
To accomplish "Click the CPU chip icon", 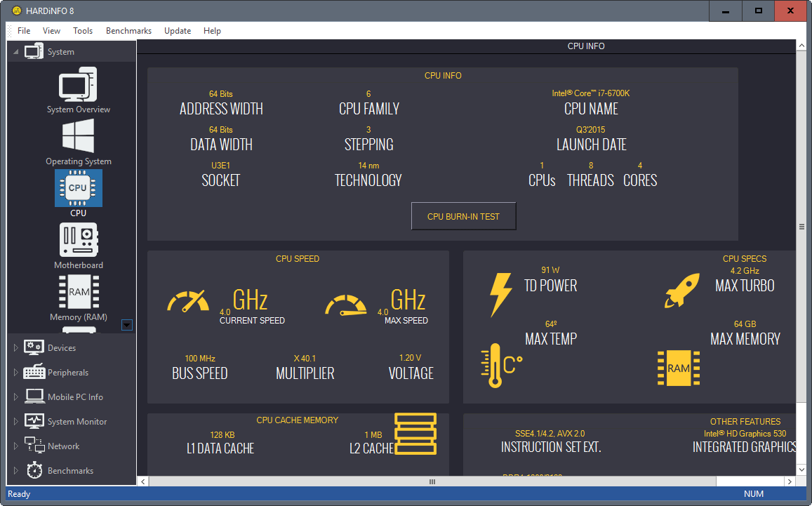I will coord(78,188).
